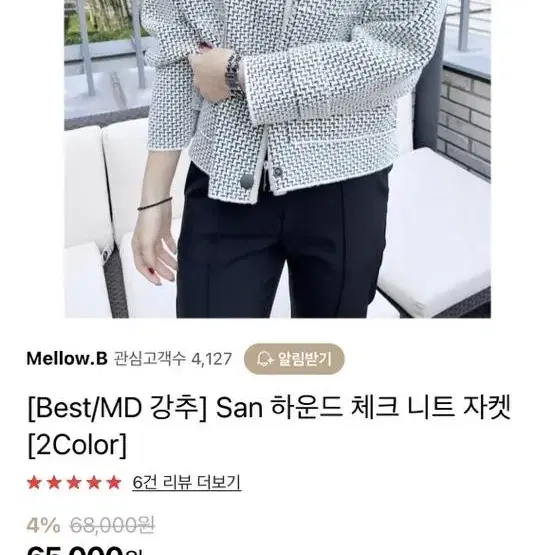Tap the 4% discount label
The height and width of the screenshot is (555, 555).
click(x=43, y=525)
